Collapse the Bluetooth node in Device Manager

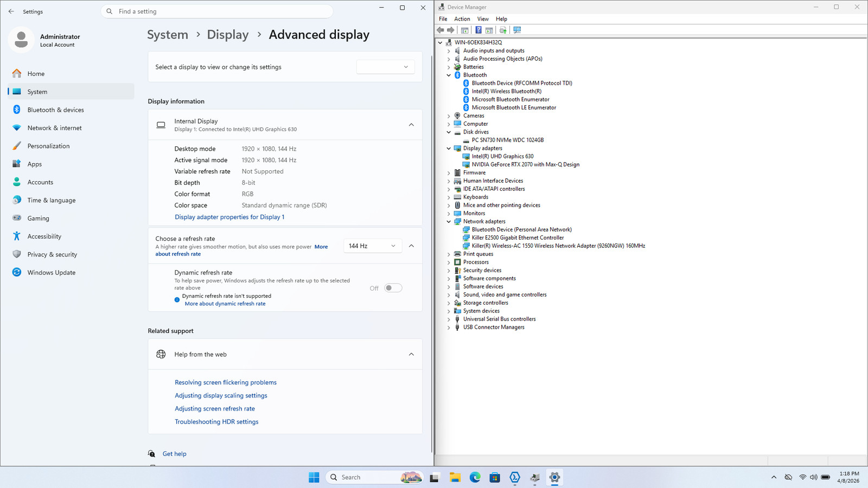[449, 75]
